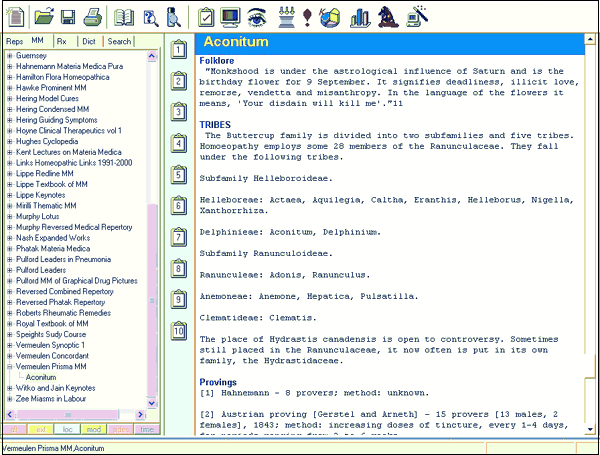Click the bottle with magnifier icon
Screen dimensions: 600x455
[x=173, y=18]
